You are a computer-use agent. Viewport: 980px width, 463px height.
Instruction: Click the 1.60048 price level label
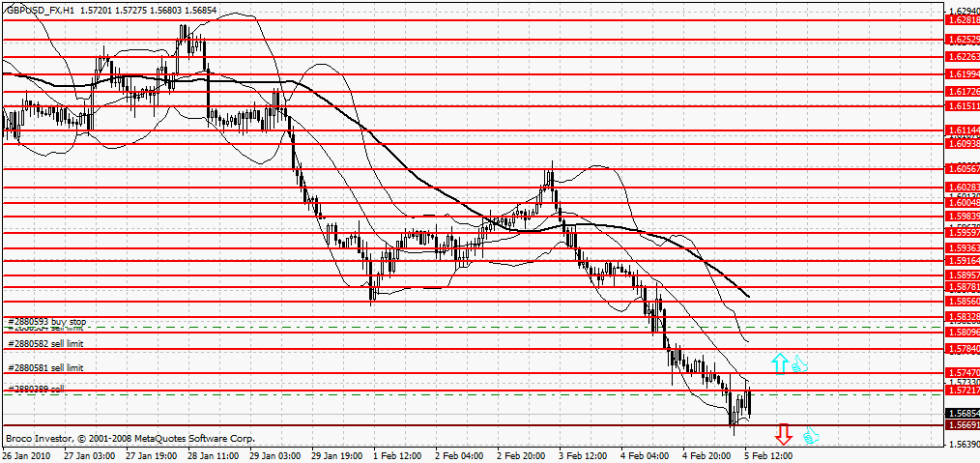tap(964, 203)
